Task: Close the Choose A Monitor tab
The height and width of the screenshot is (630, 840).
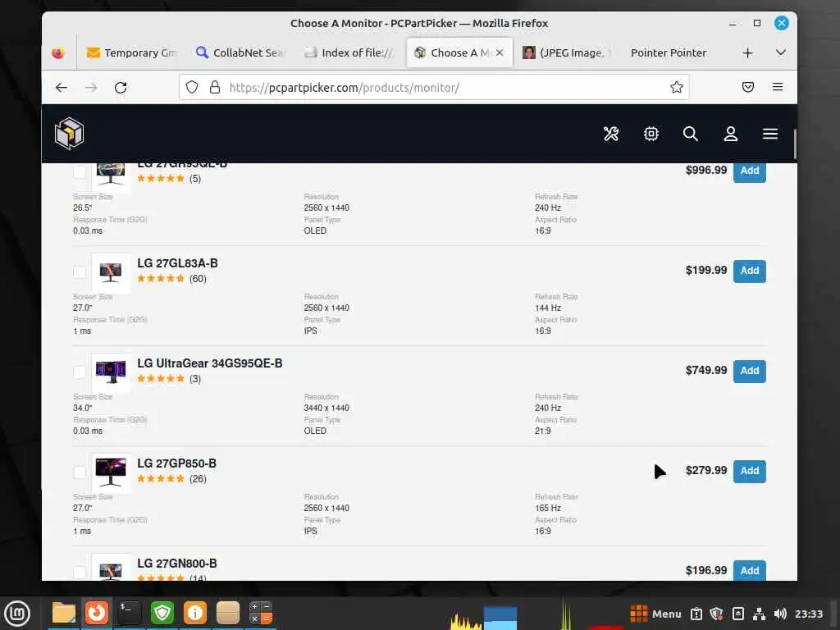Action: pyautogui.click(x=500, y=52)
